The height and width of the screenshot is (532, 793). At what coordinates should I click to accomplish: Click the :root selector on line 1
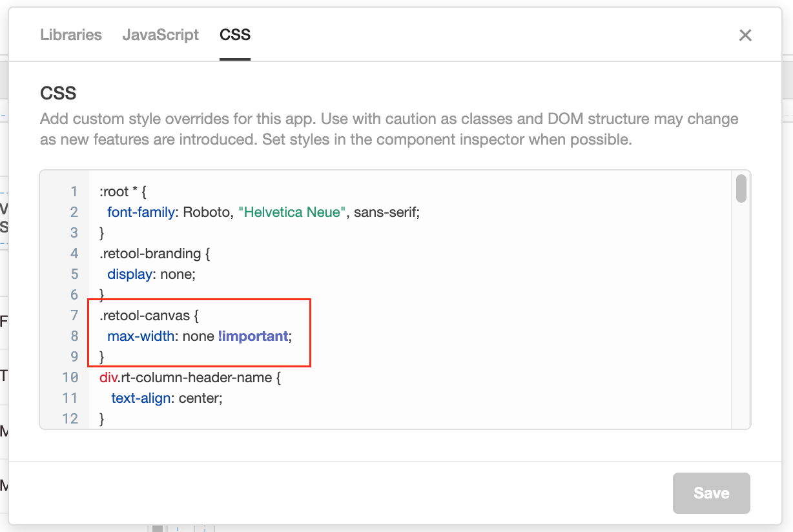click(113, 191)
